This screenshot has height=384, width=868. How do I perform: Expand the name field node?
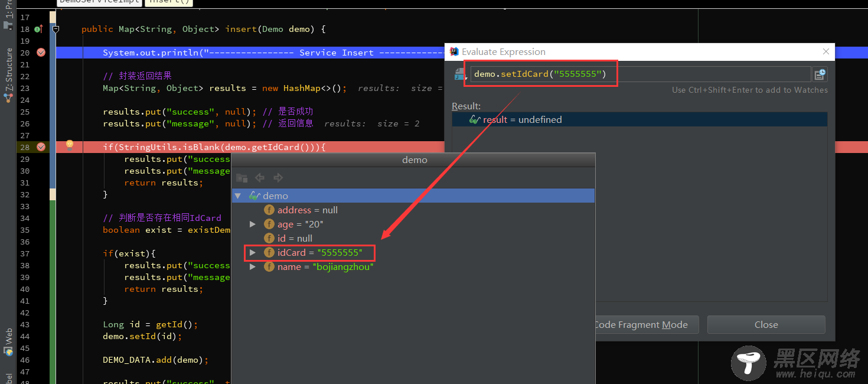[x=253, y=266]
